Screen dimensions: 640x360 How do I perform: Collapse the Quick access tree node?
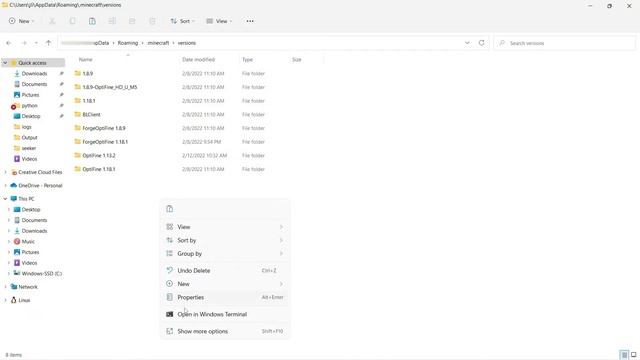[x=5, y=63]
